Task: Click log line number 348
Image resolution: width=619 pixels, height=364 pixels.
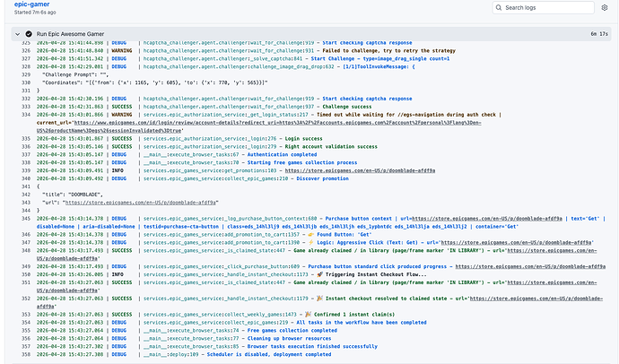Action: point(26,250)
